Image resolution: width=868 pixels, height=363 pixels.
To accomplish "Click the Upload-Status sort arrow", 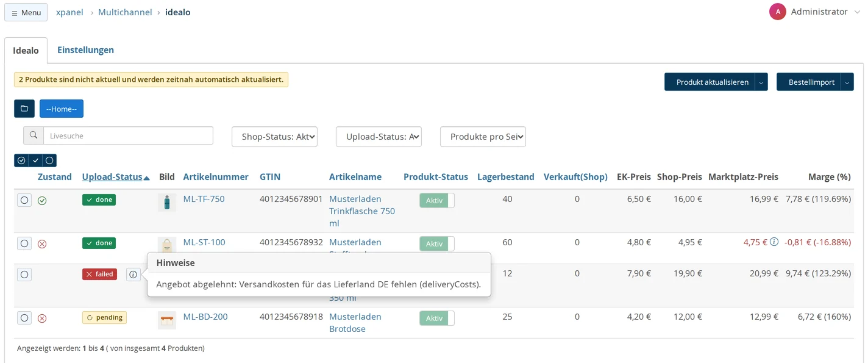I will pyautogui.click(x=147, y=178).
